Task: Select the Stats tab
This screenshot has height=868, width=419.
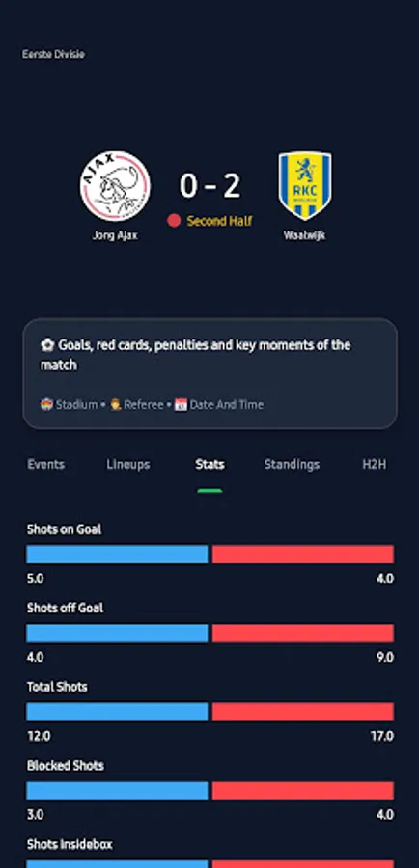Action: (209, 465)
